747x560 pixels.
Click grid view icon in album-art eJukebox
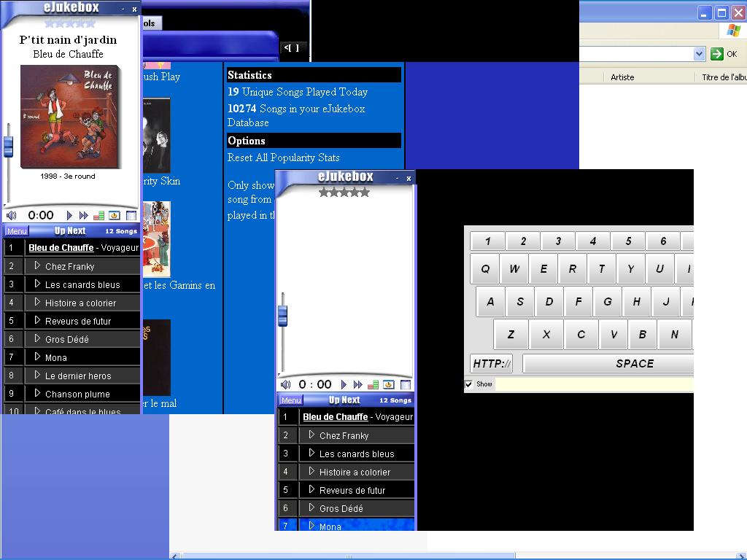(131, 216)
